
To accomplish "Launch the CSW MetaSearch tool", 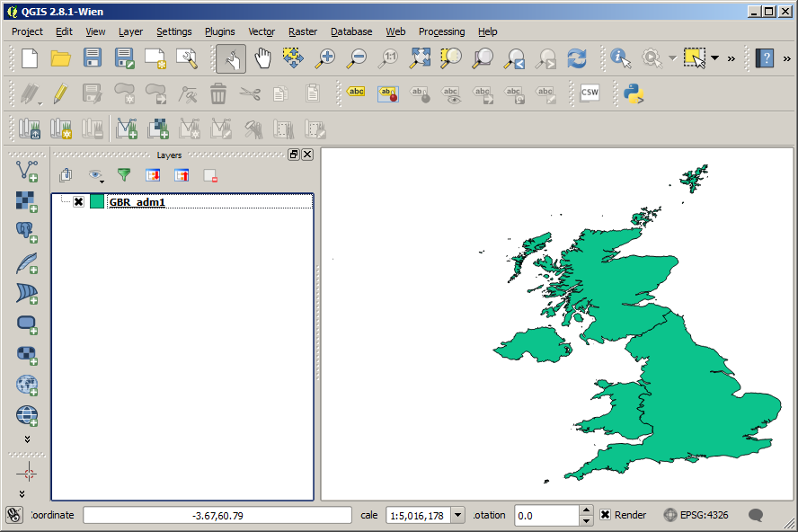I will (x=590, y=93).
